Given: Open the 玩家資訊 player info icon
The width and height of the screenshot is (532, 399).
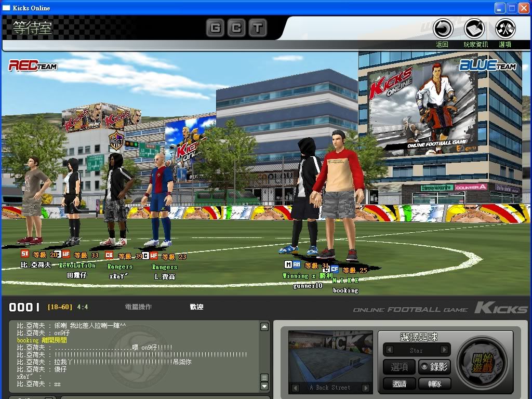Looking at the screenshot, I should pyautogui.click(x=474, y=29).
